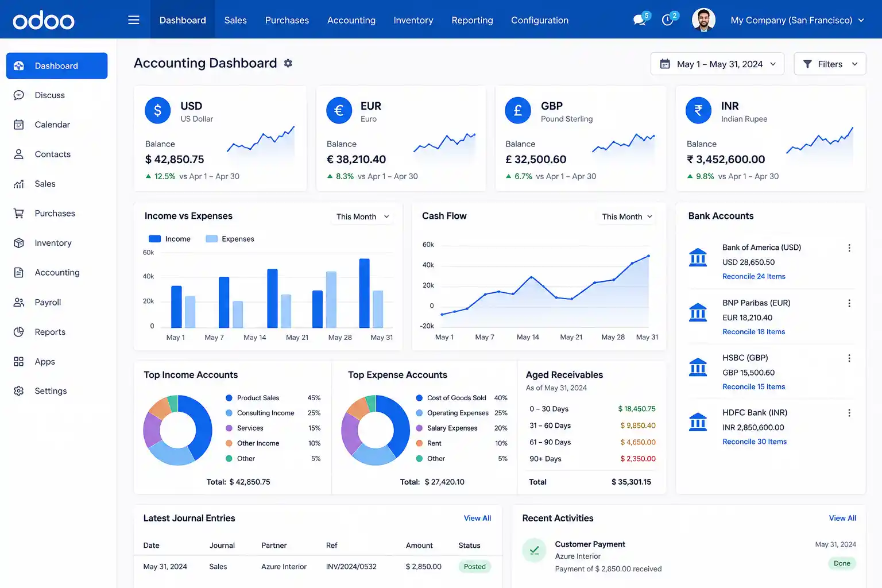Click the Payroll people icon in sidebar

point(19,302)
